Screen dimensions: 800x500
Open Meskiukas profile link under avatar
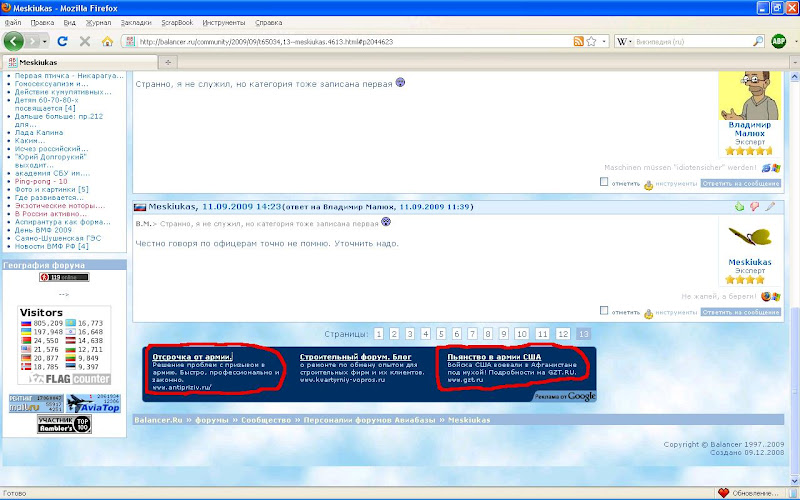749,262
